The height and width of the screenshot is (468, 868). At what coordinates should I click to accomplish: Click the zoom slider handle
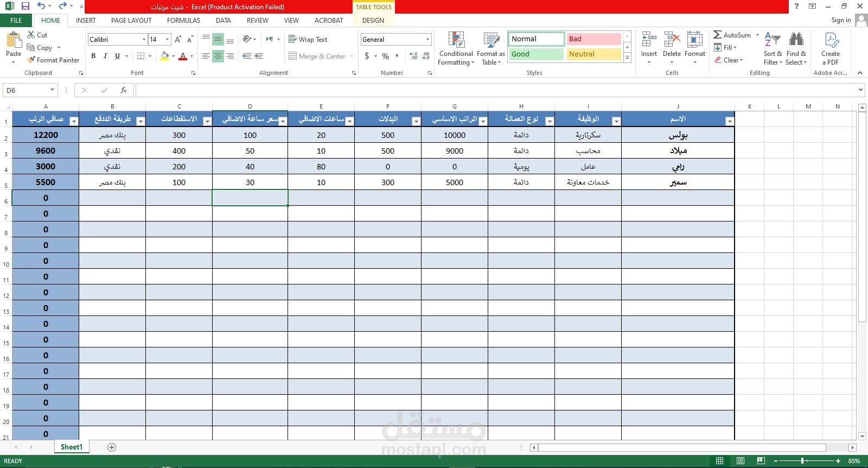click(802, 461)
